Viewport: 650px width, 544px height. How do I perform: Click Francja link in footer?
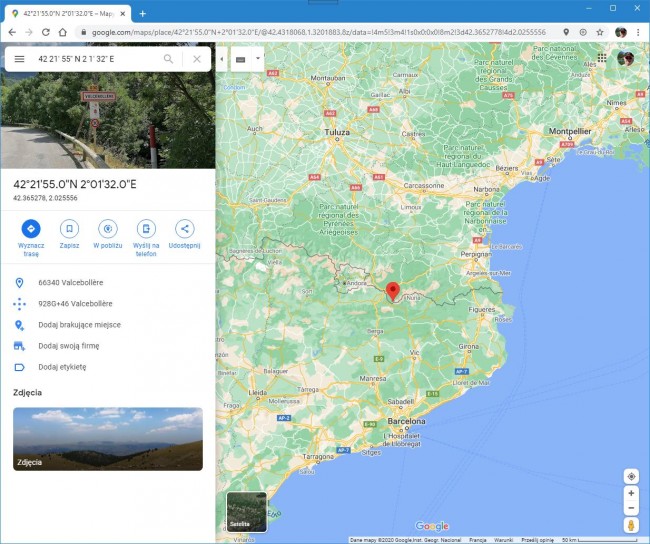[478, 540]
